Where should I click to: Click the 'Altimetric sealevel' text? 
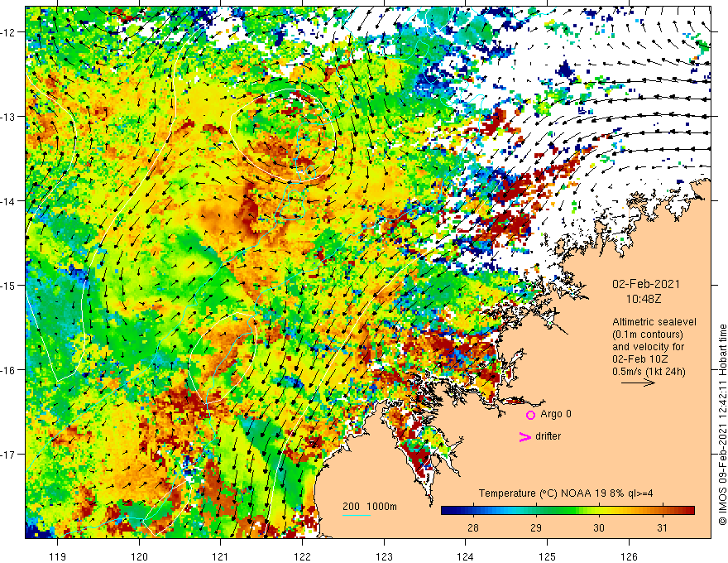click(x=654, y=322)
